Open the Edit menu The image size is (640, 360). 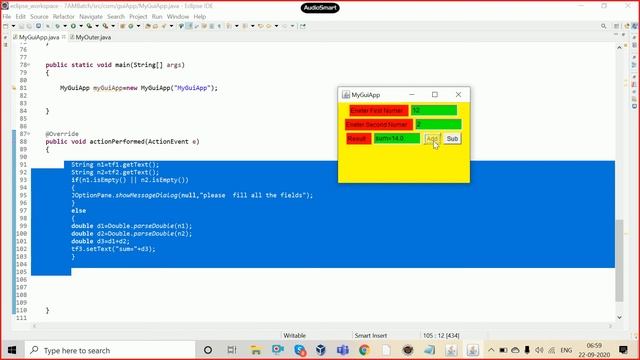click(x=20, y=17)
